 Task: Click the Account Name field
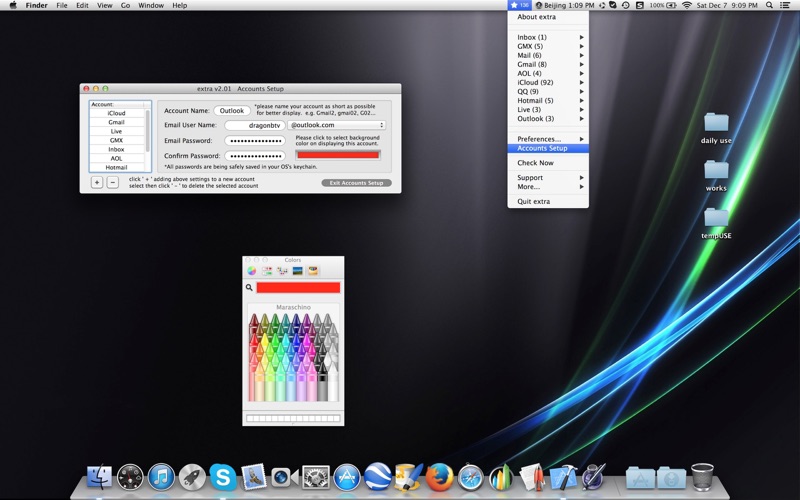tap(232, 111)
